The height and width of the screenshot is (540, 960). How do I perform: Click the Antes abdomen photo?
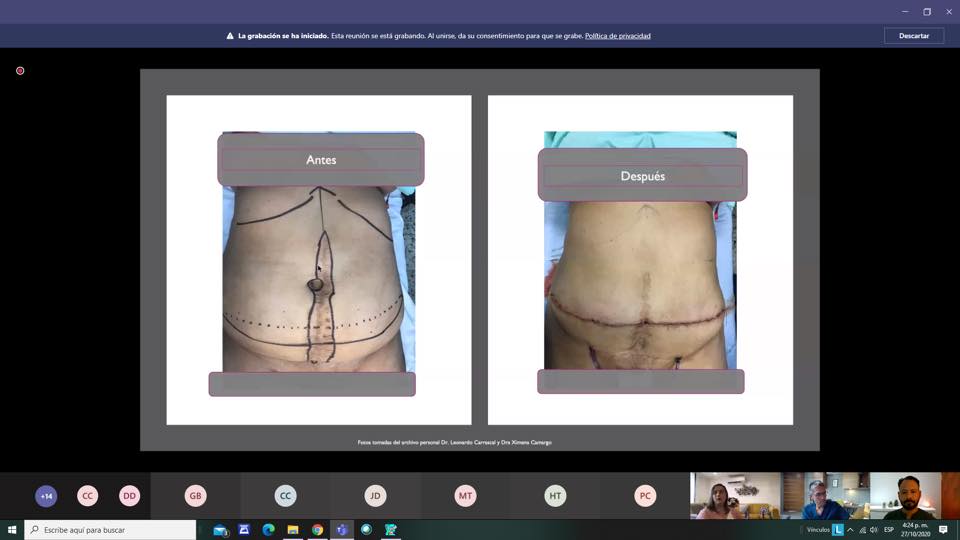318,279
